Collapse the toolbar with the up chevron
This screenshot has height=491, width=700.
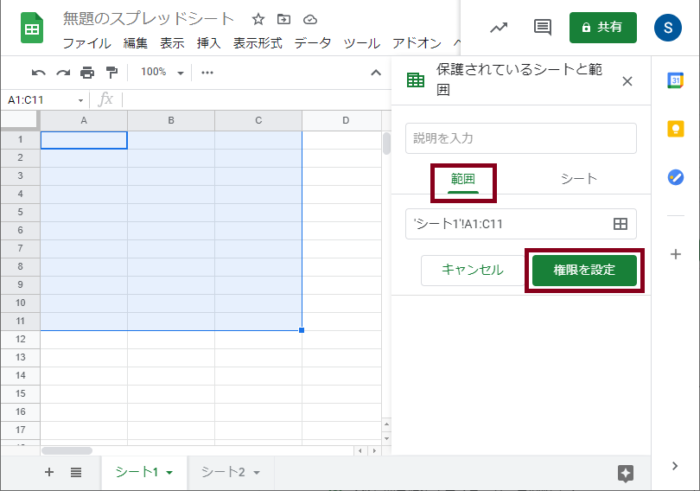tap(376, 72)
